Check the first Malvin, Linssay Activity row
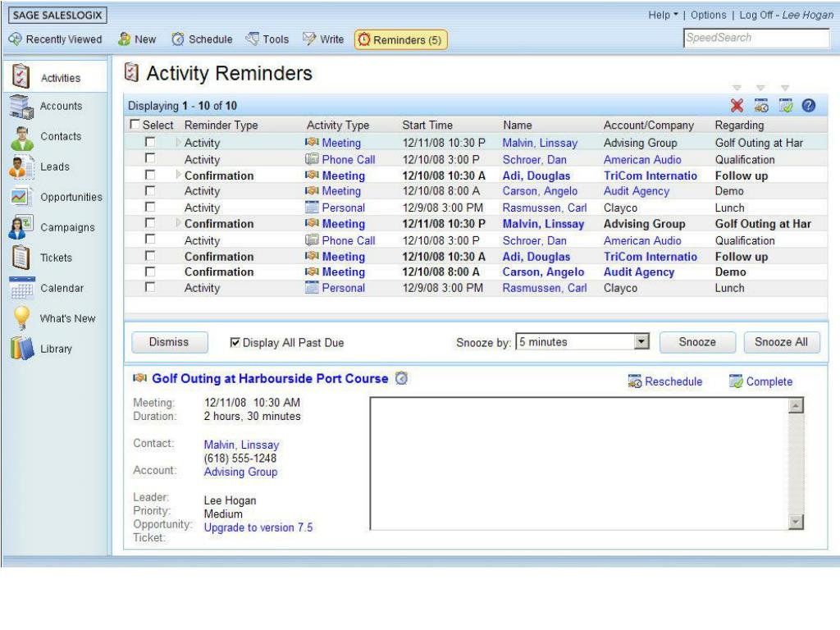840x630 pixels. 150,142
